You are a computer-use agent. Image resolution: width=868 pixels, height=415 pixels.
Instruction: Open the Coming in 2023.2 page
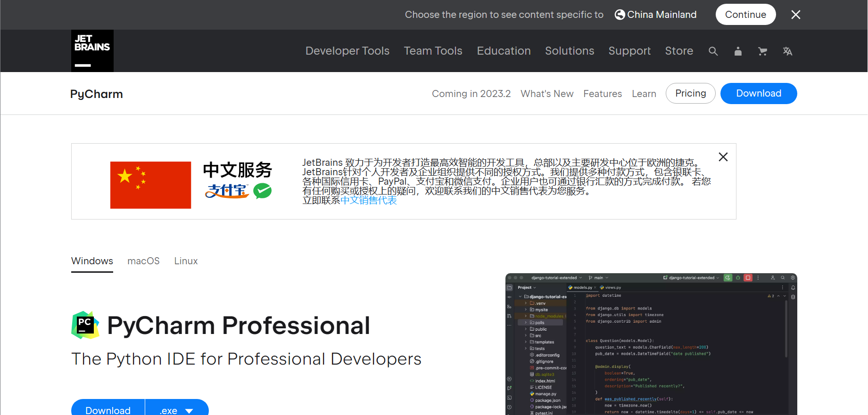pos(471,94)
